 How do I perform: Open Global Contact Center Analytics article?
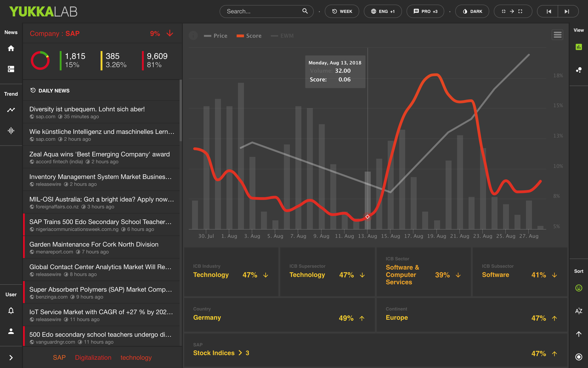tap(101, 270)
